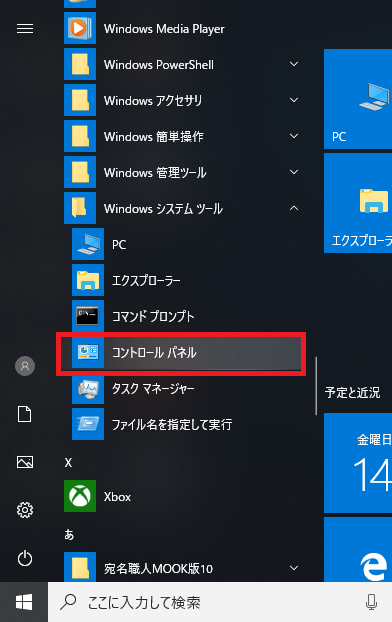
Task: Open the hamburger menu at top left
Action: coord(25,29)
